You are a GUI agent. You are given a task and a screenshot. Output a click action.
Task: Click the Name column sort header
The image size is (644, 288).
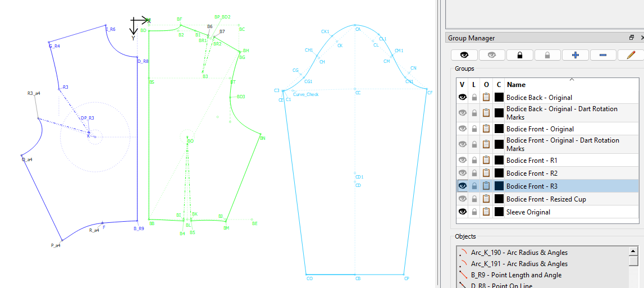(571, 84)
